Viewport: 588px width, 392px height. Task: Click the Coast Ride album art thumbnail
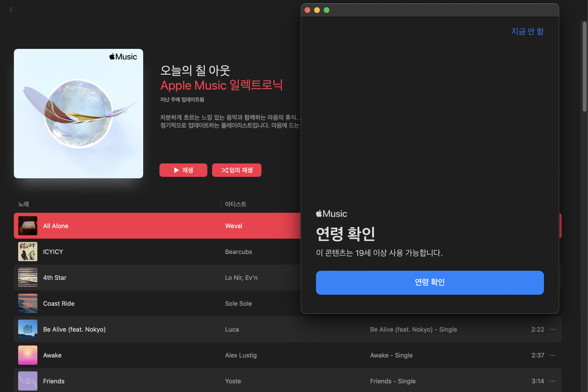pyautogui.click(x=28, y=303)
